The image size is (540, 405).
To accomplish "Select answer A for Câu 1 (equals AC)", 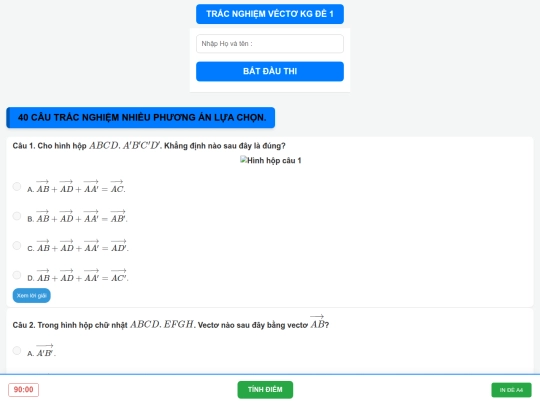I will (x=17, y=186).
